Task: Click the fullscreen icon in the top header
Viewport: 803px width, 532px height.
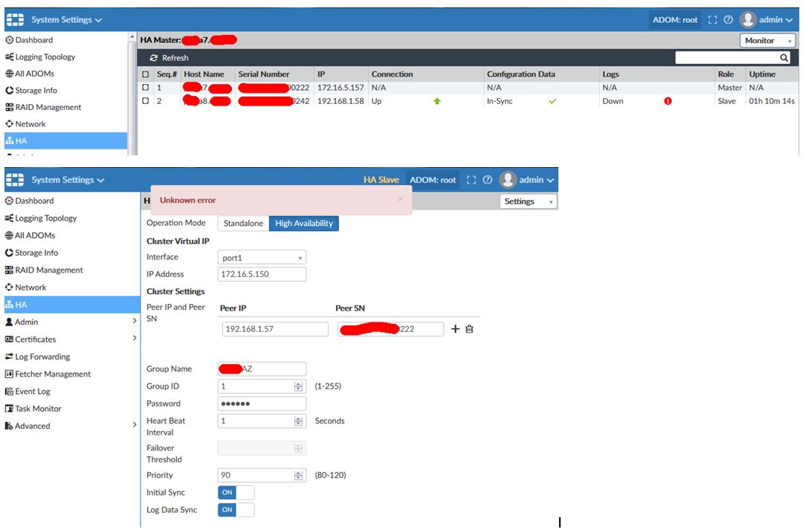Action: 712,20
